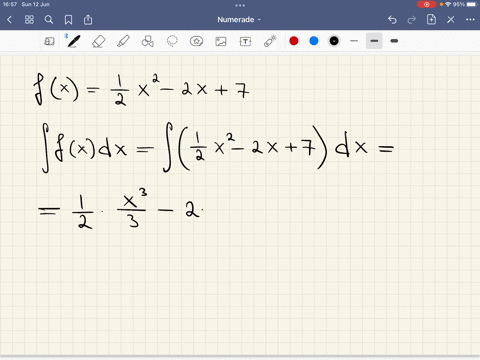Select the Text box tool
480x360 pixels.
click(x=245, y=41)
